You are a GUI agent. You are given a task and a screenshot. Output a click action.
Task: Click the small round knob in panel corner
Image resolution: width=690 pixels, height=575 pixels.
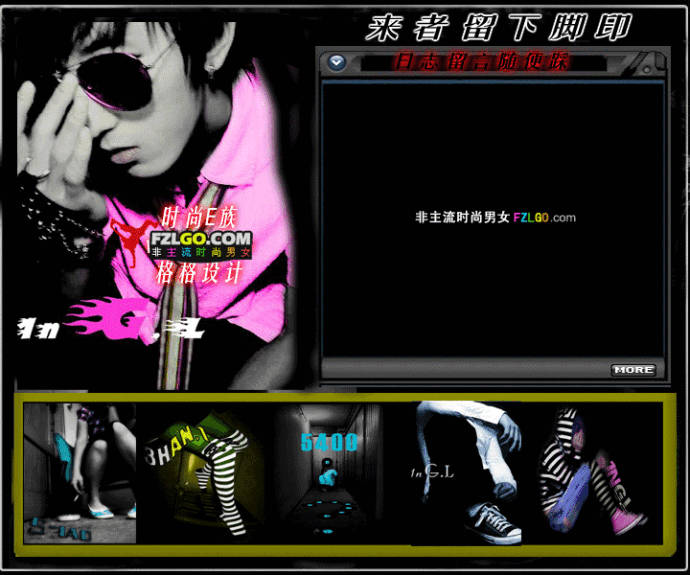click(647, 70)
